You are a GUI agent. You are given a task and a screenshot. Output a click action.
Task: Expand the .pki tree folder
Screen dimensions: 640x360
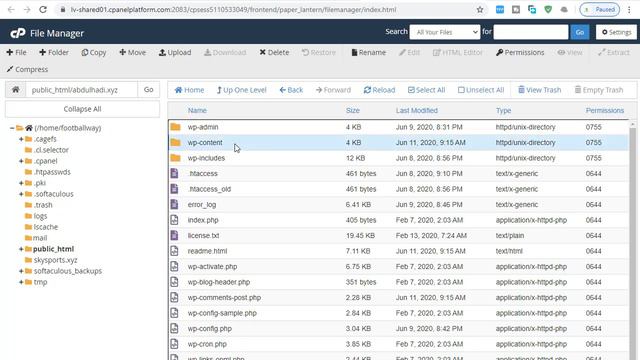tap(21, 183)
